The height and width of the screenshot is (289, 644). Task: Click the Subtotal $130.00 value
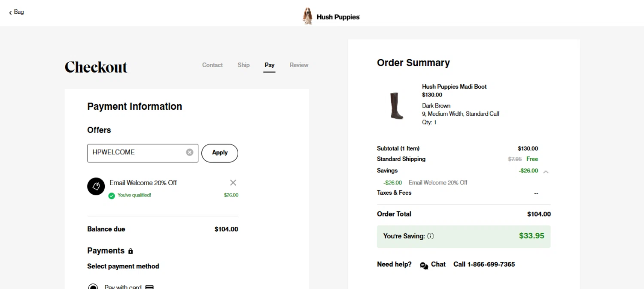(x=528, y=148)
